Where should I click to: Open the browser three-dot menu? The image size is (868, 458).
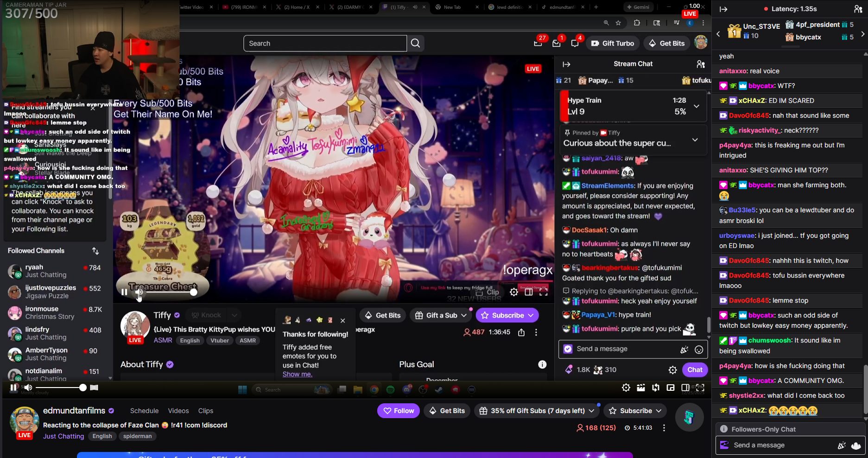coord(703,23)
